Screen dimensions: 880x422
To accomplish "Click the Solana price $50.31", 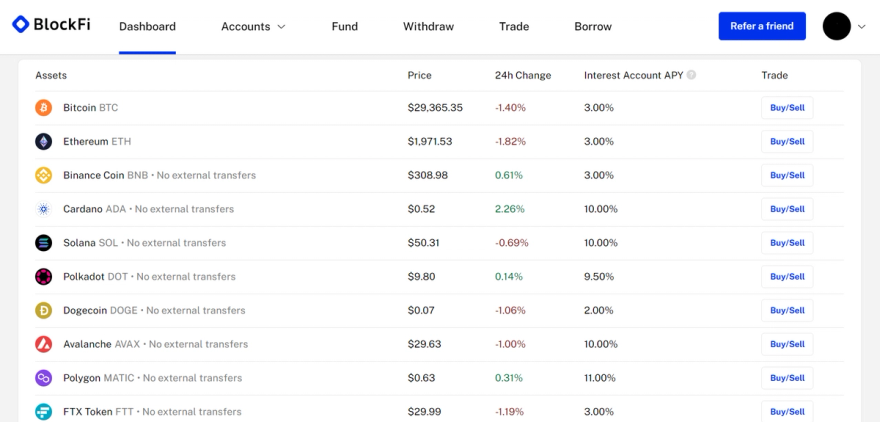I will tap(424, 243).
